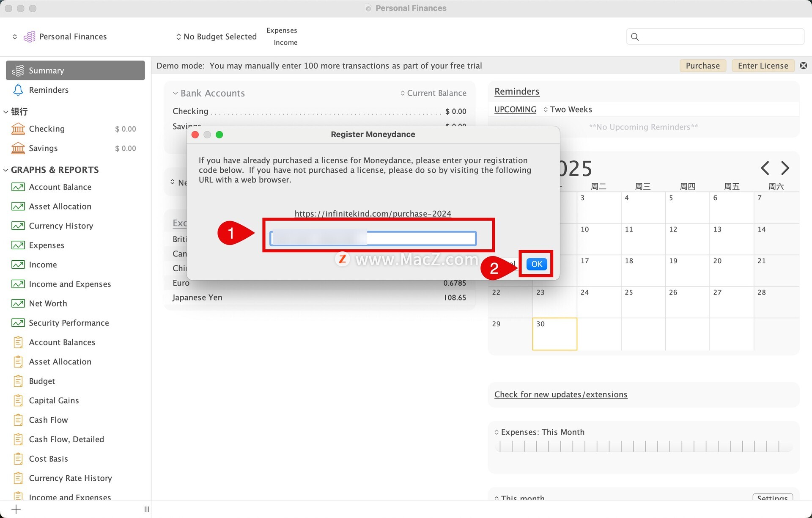Click the Euro exchange rate row

click(x=319, y=283)
